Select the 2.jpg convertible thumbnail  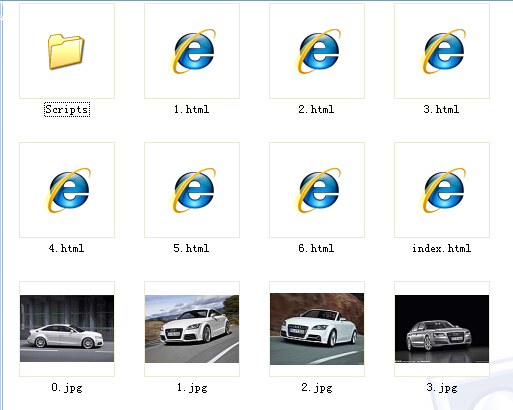pos(317,329)
